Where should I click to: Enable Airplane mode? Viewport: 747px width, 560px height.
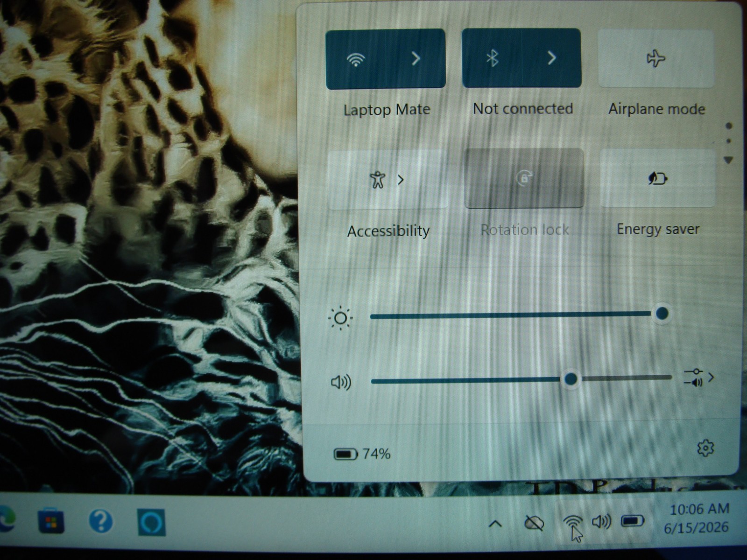tap(656, 58)
